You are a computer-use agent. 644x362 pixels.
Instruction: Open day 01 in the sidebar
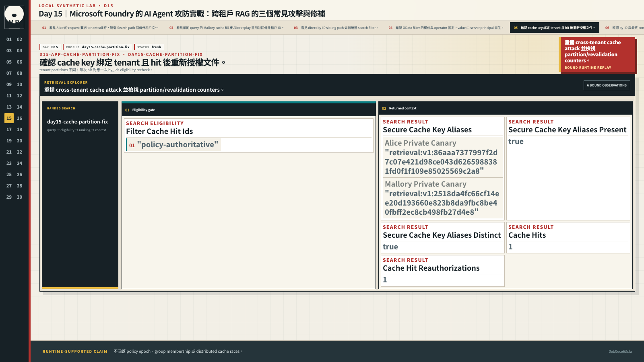pos(9,39)
